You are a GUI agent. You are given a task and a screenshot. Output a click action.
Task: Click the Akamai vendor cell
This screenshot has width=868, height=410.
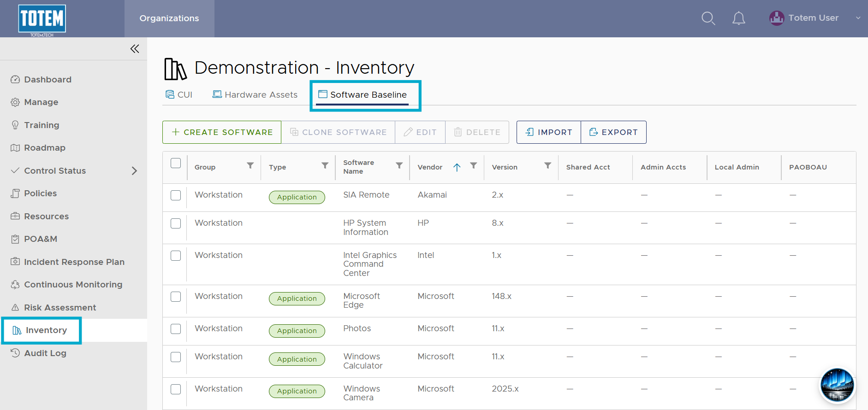tap(432, 195)
